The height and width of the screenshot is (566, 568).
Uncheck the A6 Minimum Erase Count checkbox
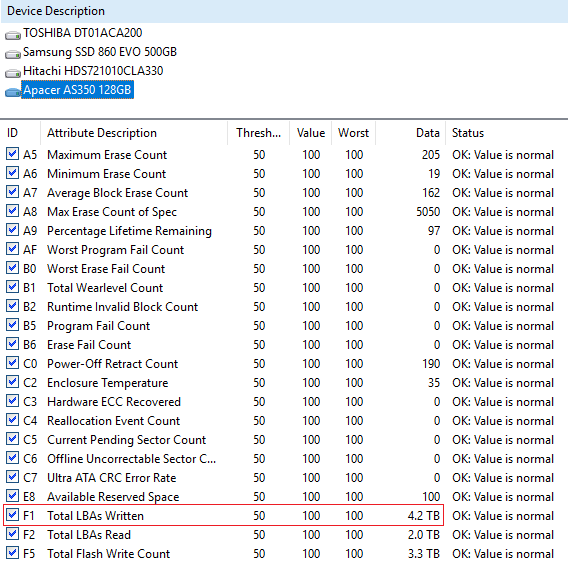point(12,172)
